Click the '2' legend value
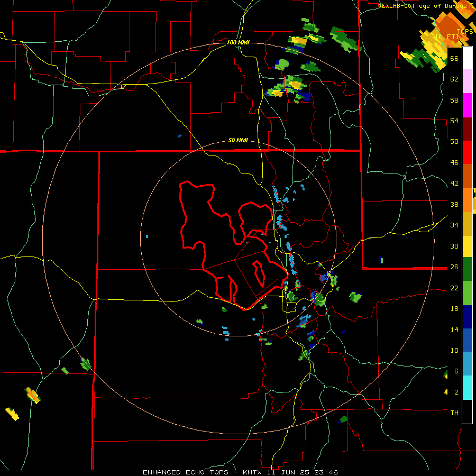The image size is (476, 476). click(456, 392)
